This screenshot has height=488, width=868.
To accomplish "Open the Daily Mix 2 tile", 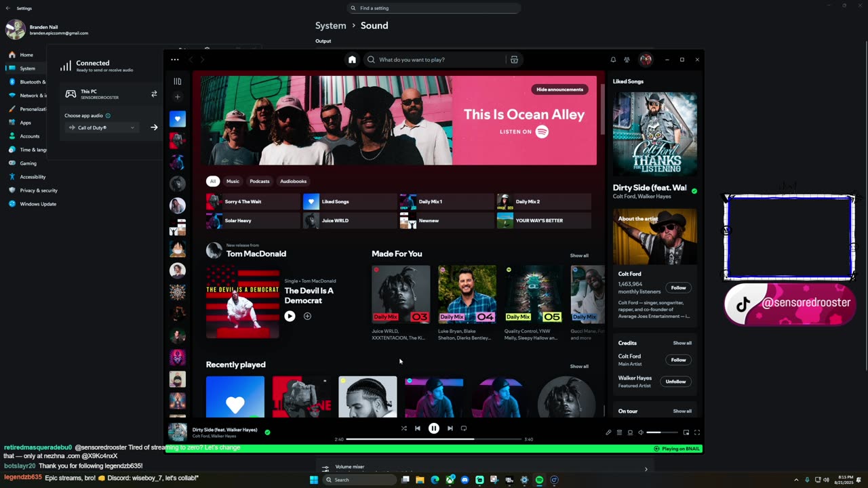I will tap(544, 201).
